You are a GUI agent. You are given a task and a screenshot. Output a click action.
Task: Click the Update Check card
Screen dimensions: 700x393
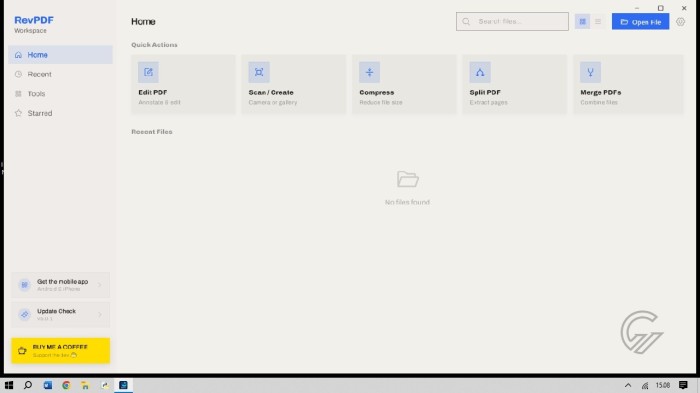tap(60, 314)
